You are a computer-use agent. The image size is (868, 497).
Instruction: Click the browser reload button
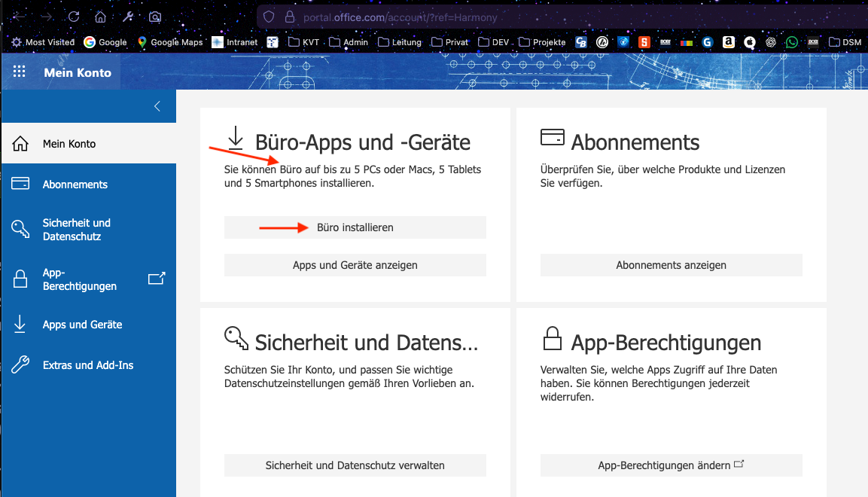click(x=74, y=17)
